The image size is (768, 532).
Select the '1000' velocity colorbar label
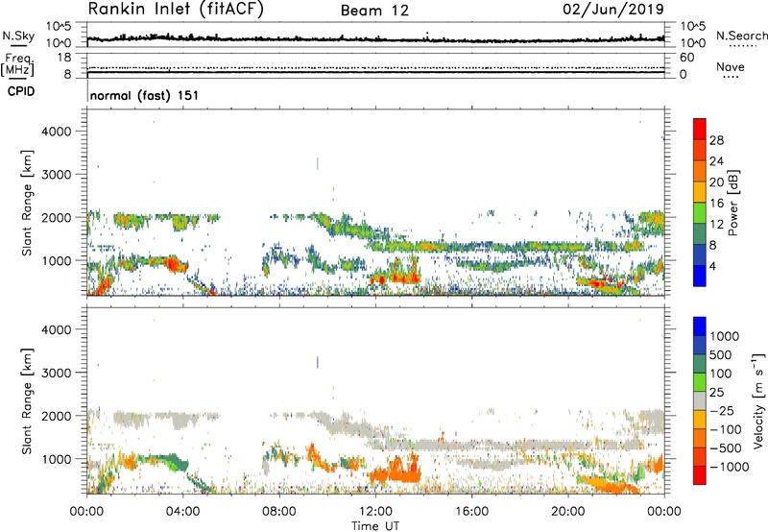coord(724,336)
